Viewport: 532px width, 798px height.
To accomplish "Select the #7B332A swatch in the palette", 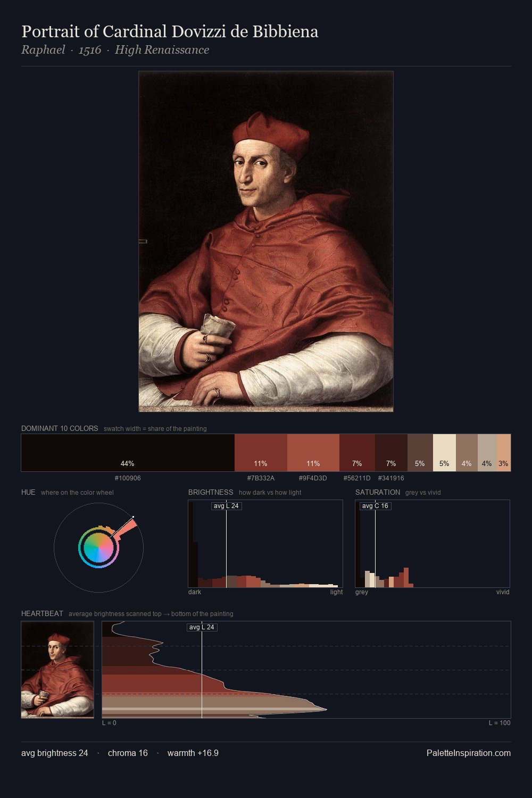I will point(261,453).
